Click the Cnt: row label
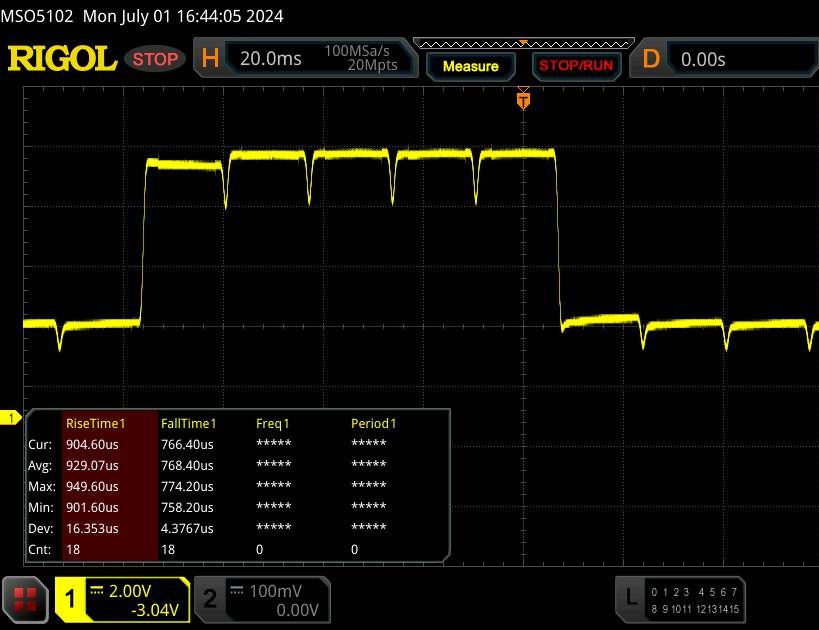819x630 pixels. pyautogui.click(x=40, y=550)
